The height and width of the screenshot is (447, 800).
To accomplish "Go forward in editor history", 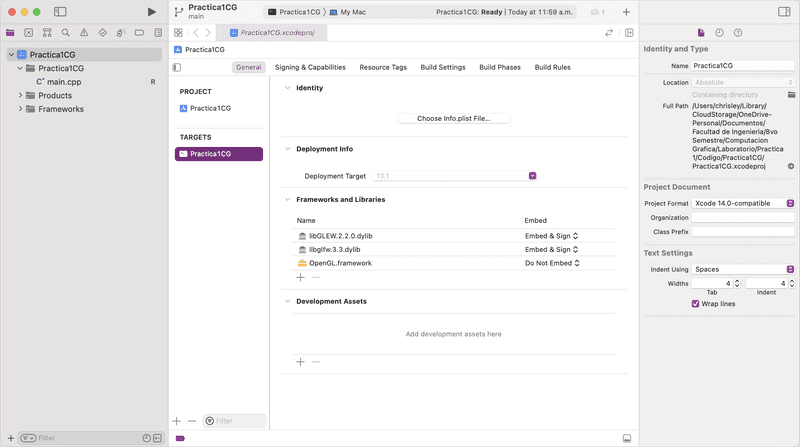I will pos(208,33).
